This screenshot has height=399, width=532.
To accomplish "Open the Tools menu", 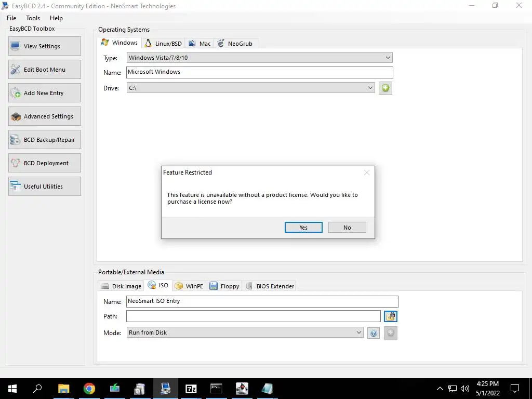I will tap(33, 18).
